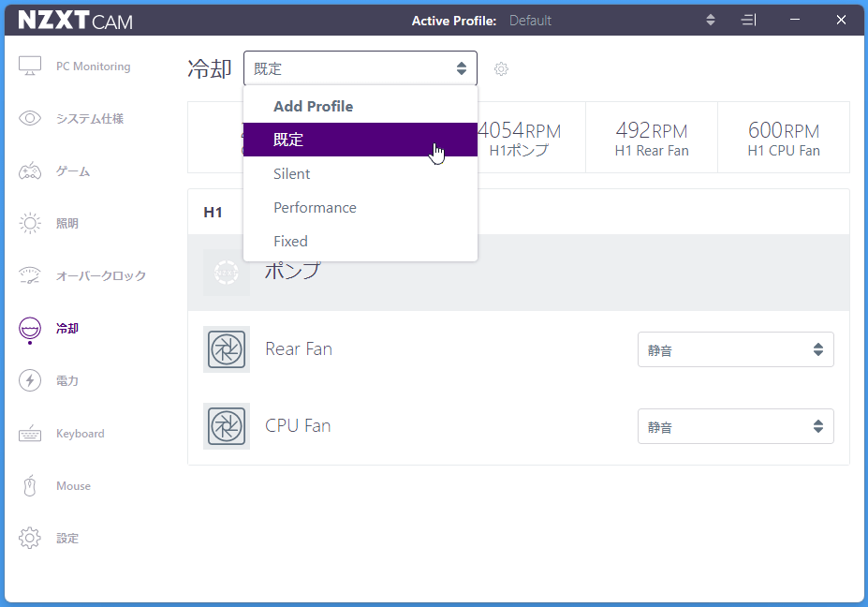
Task: Open 設定 gear icon in sidebar
Action: [30, 539]
